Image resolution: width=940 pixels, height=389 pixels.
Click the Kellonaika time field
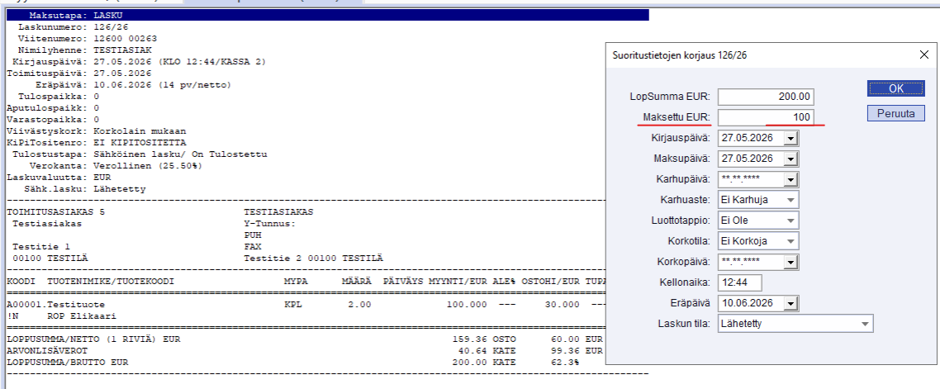[739, 282]
